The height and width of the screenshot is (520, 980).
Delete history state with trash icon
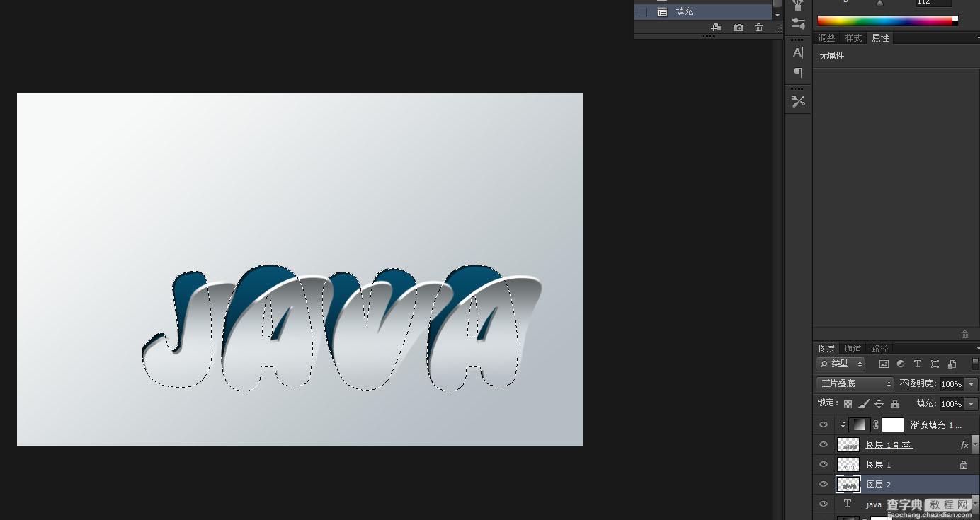tap(759, 28)
